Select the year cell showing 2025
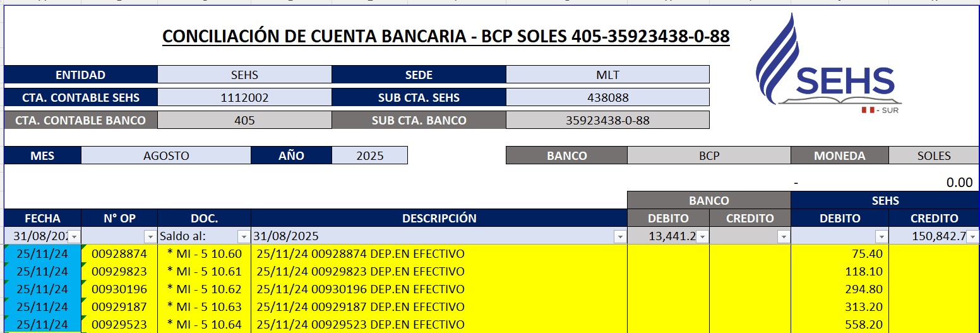Image resolution: width=980 pixels, height=333 pixels. click(x=369, y=155)
